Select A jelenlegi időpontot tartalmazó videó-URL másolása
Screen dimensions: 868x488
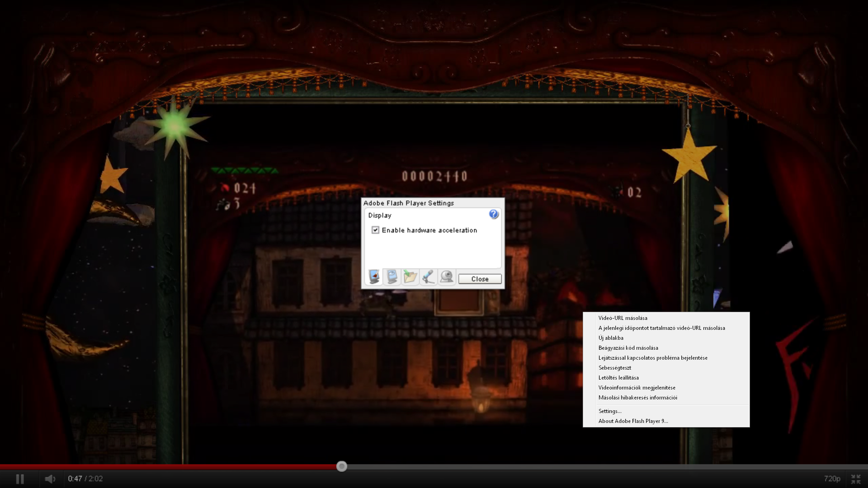pos(666,328)
